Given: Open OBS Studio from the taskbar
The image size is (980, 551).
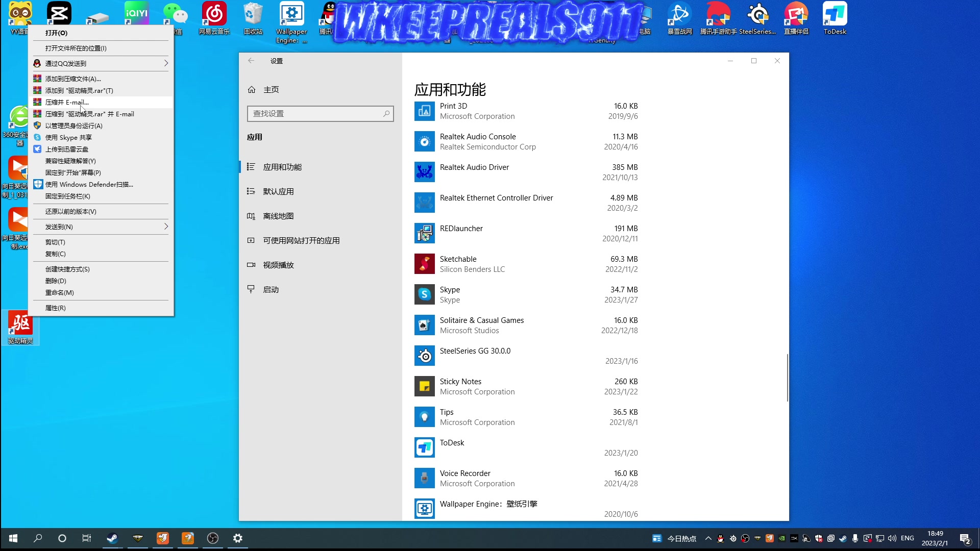Looking at the screenshot, I should click(213, 538).
